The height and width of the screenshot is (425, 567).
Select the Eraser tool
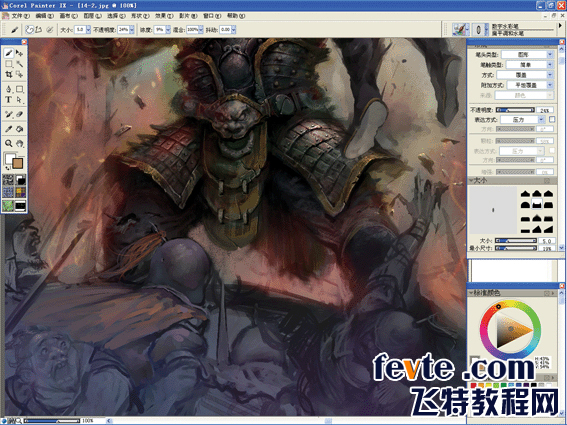[20, 114]
